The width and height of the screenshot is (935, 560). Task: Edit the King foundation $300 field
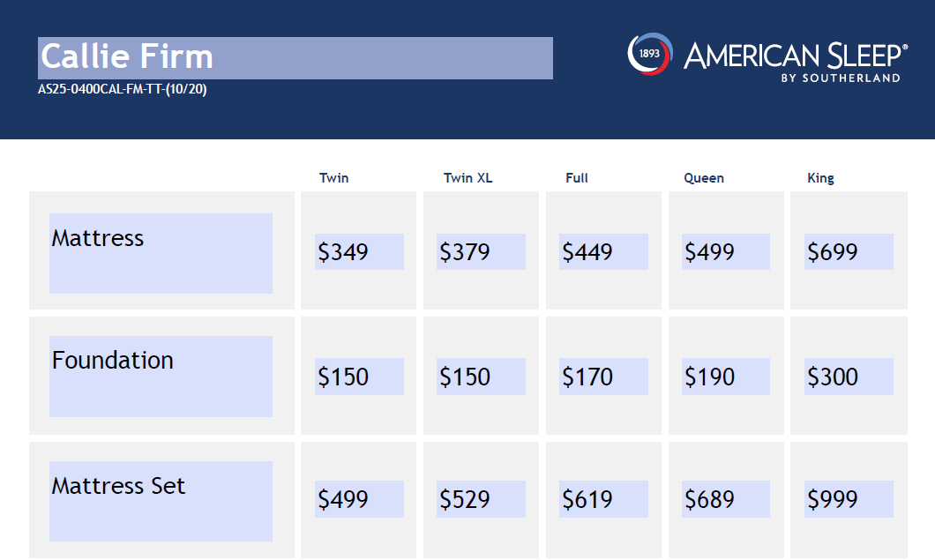click(x=849, y=377)
